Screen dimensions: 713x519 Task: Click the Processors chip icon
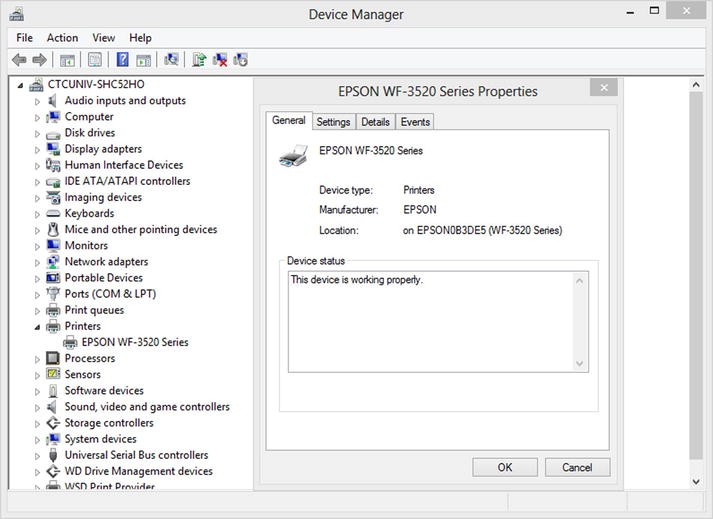(53, 358)
